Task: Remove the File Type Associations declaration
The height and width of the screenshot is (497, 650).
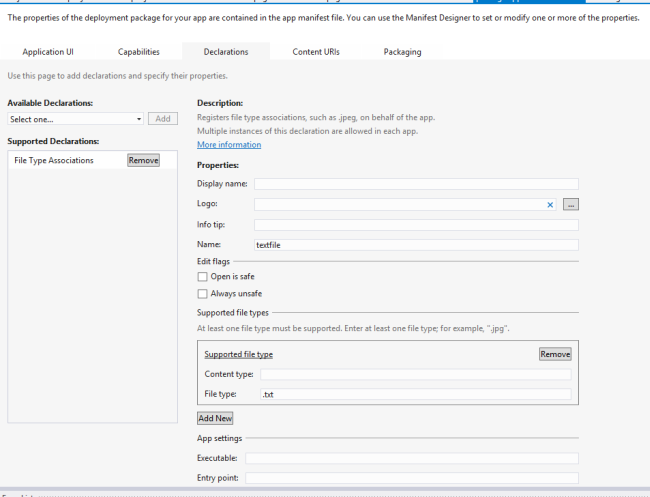Action: tap(143, 160)
